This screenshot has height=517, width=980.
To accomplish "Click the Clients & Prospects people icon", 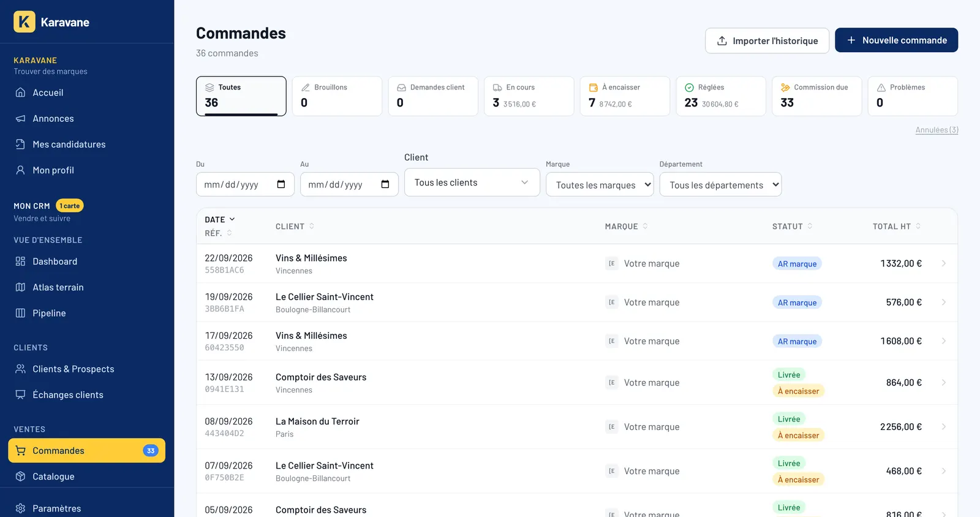I will 20,369.
